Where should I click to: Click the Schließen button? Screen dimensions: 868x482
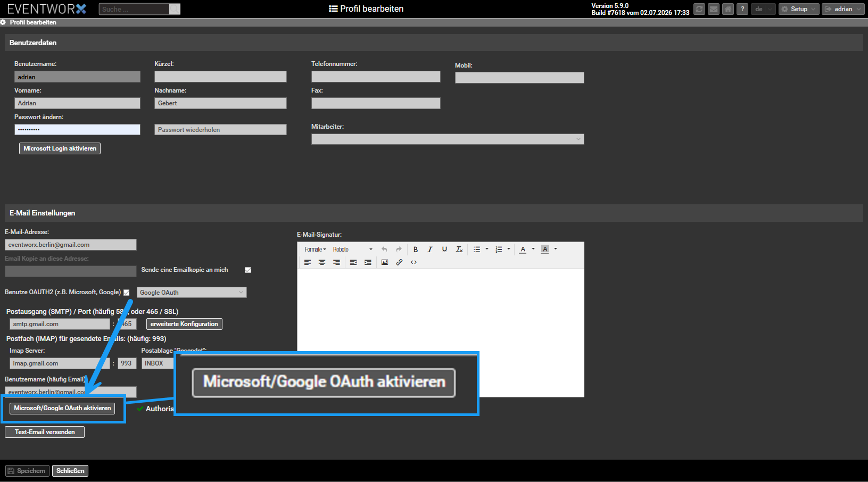tap(70, 471)
